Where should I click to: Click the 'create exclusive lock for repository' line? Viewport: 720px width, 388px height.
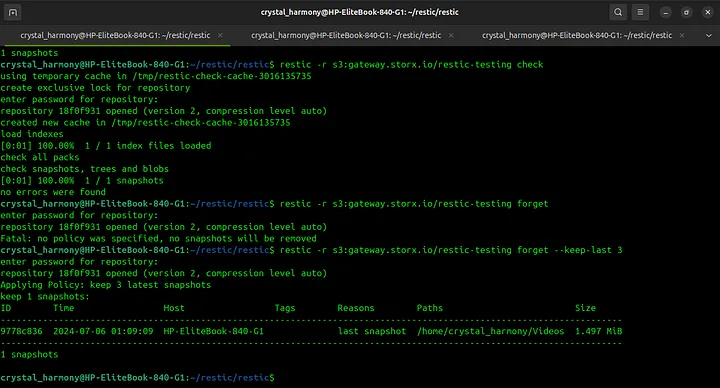tap(95, 88)
